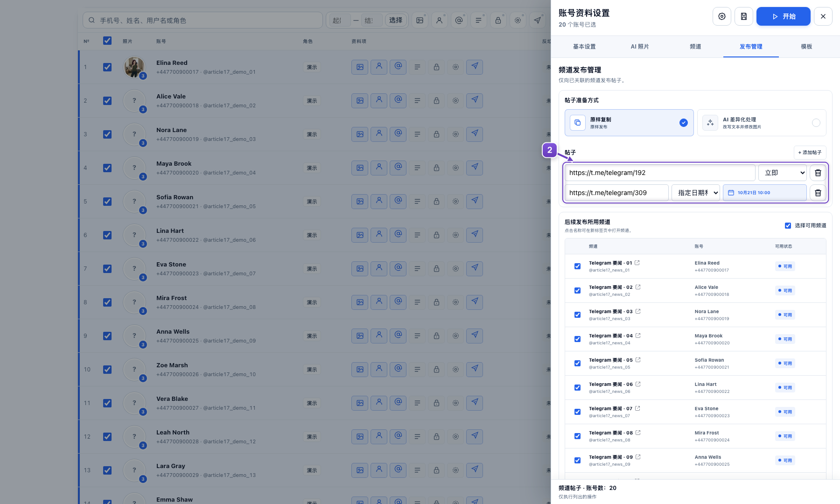Delete the telegram/309 post row
Screen dimensions: 840x504
(x=818, y=193)
